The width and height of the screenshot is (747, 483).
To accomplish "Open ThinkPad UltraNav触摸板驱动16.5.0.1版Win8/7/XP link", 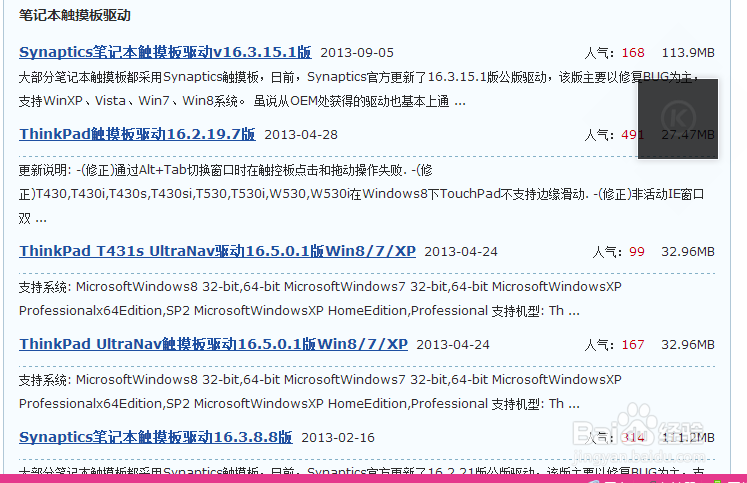I will coord(213,343).
